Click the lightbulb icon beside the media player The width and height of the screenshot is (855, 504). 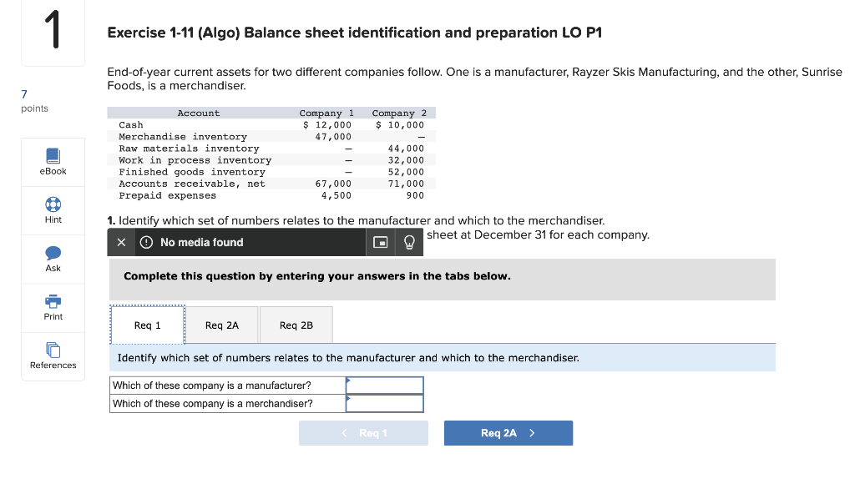[408, 243]
